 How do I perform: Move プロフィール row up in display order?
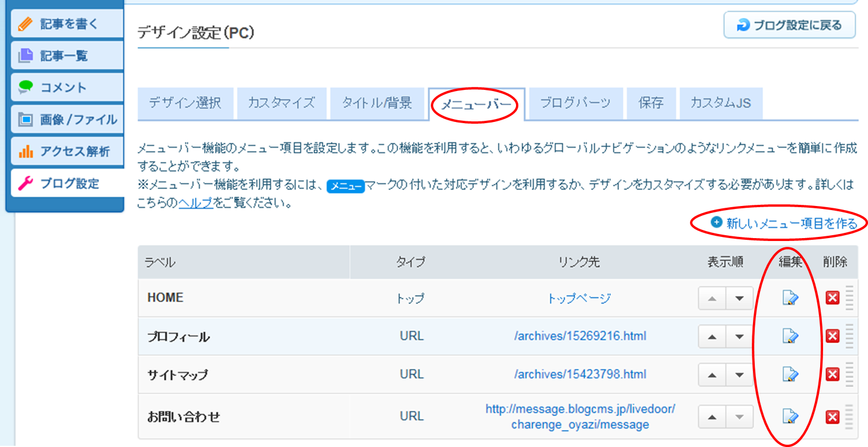[x=712, y=336]
